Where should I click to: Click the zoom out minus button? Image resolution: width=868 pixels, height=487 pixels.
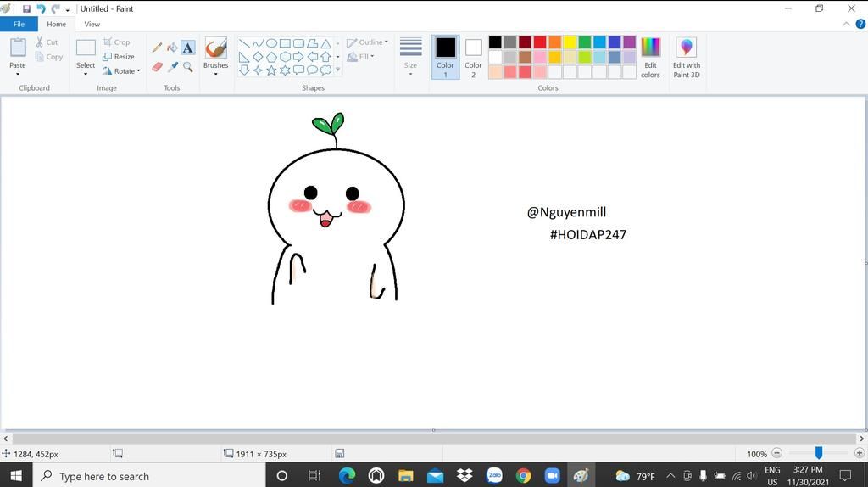coord(776,453)
